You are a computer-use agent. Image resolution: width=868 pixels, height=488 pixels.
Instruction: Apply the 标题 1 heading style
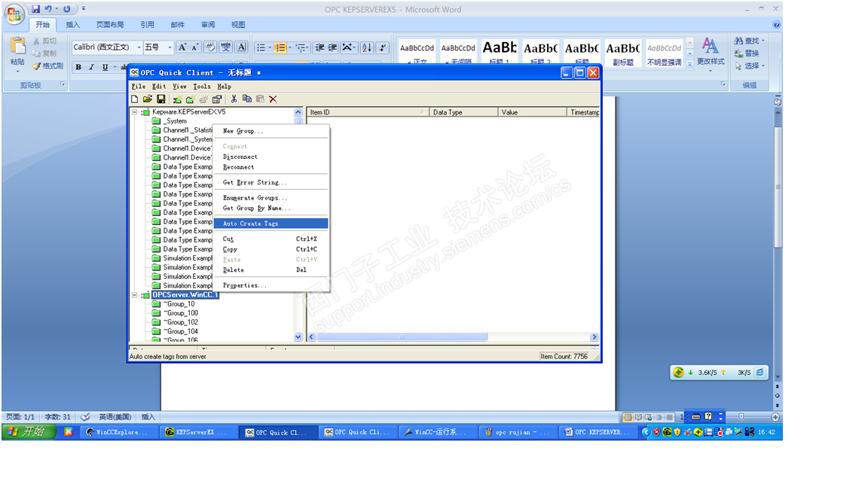coord(500,53)
